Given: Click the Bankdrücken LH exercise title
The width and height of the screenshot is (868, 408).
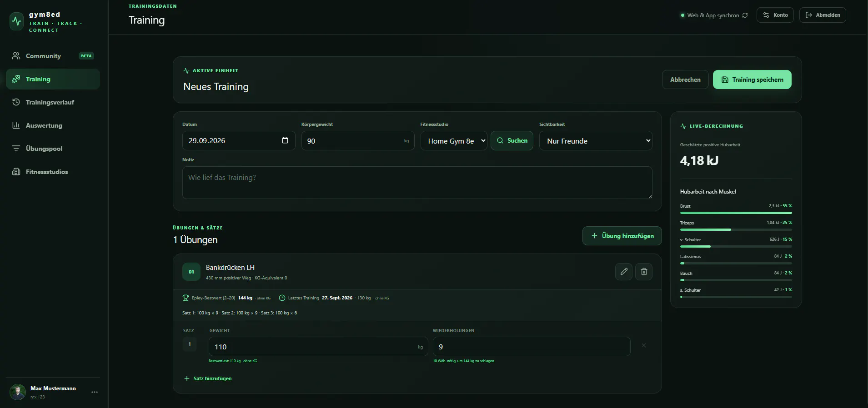Looking at the screenshot, I should tap(230, 268).
